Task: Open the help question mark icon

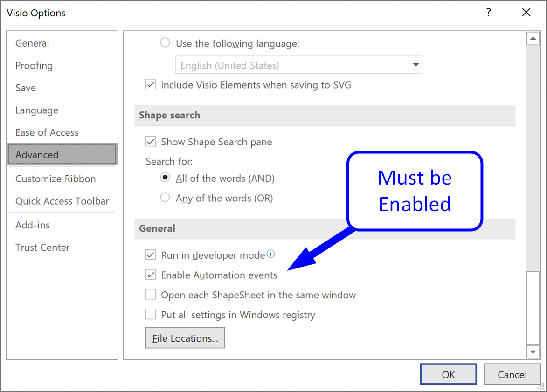Action: click(488, 13)
